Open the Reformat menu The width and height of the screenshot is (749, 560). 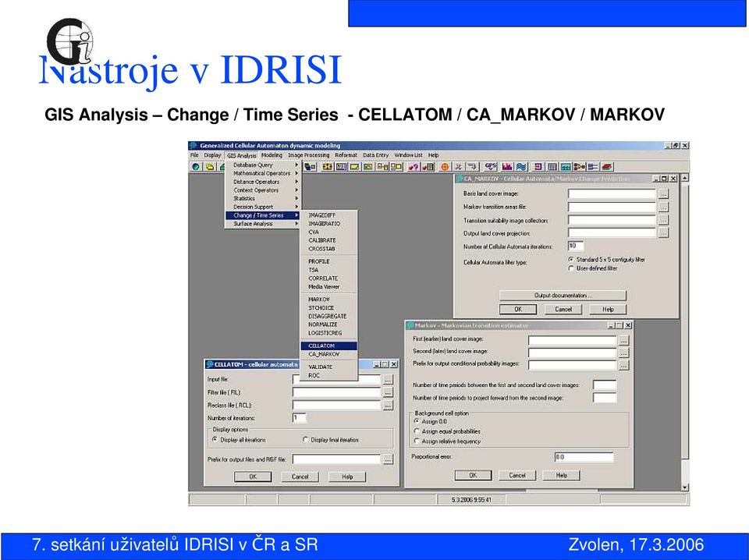click(x=346, y=155)
